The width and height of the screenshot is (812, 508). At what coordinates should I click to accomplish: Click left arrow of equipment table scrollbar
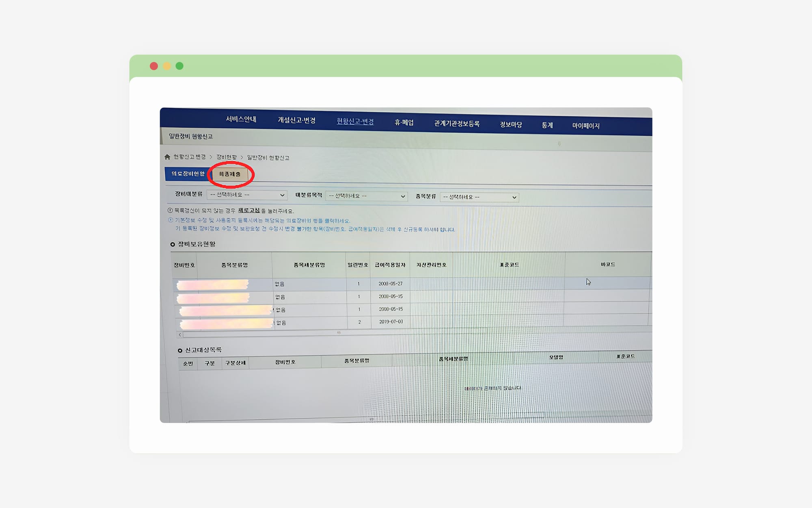click(180, 335)
